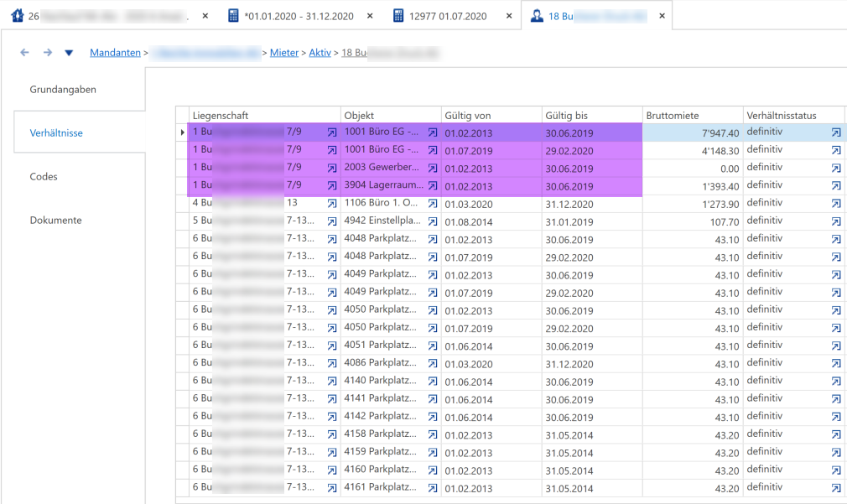Open the Codes section
Viewport: 847px width, 504px height.
pos(44,177)
